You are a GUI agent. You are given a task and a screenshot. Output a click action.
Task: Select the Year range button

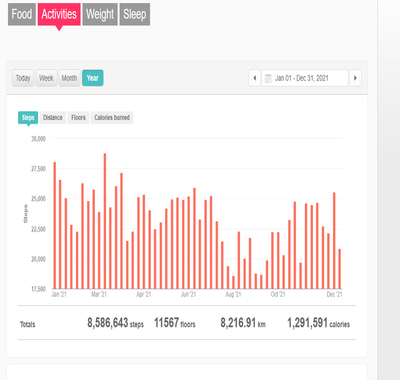click(93, 78)
